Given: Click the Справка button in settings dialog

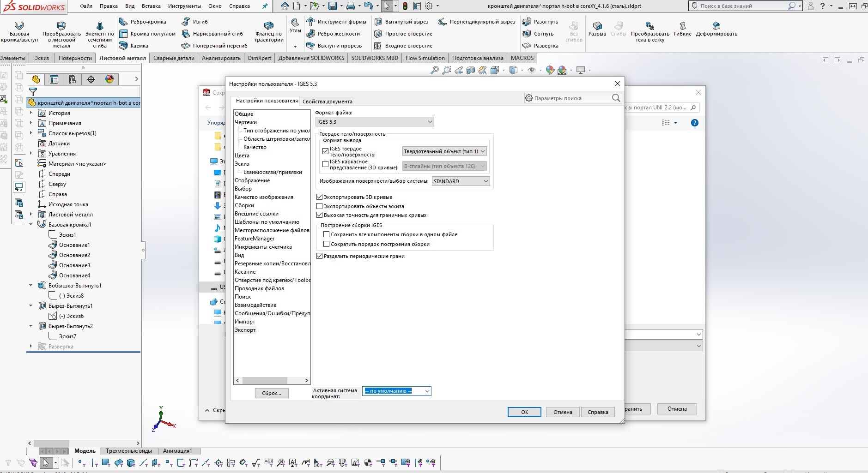Looking at the screenshot, I should click(598, 412).
